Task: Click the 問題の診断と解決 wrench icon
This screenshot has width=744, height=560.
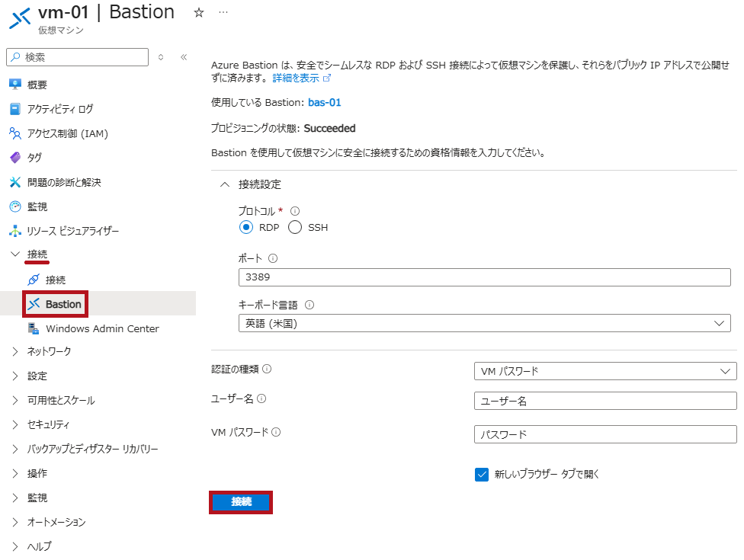Action: click(15, 182)
